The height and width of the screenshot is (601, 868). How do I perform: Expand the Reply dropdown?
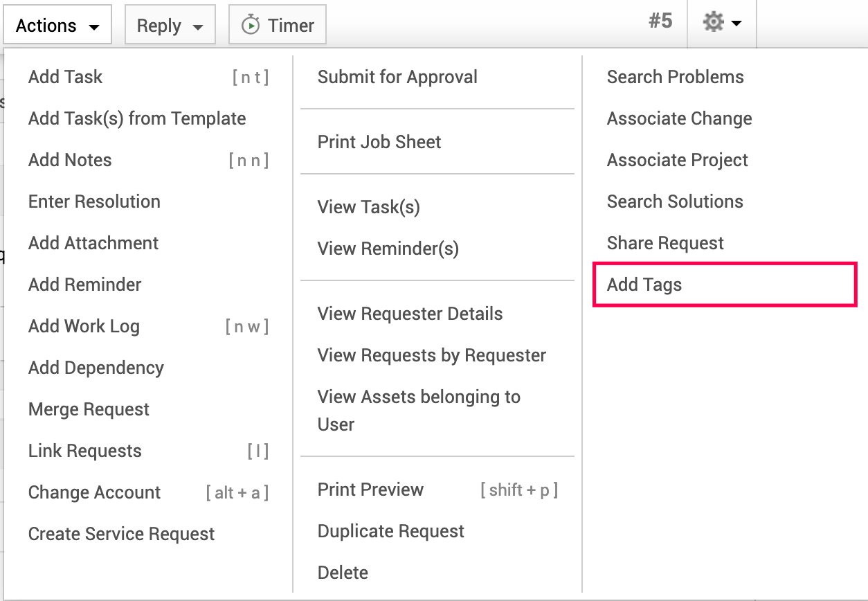coord(170,24)
